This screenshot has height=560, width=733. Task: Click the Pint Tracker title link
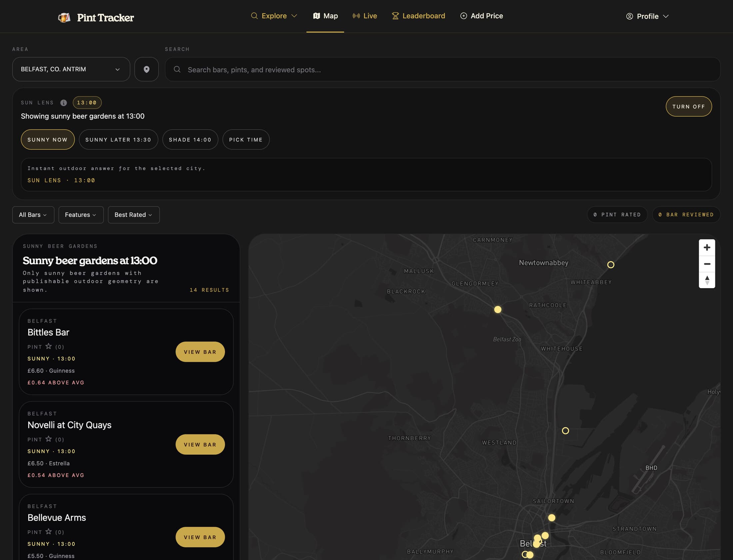pyautogui.click(x=105, y=18)
